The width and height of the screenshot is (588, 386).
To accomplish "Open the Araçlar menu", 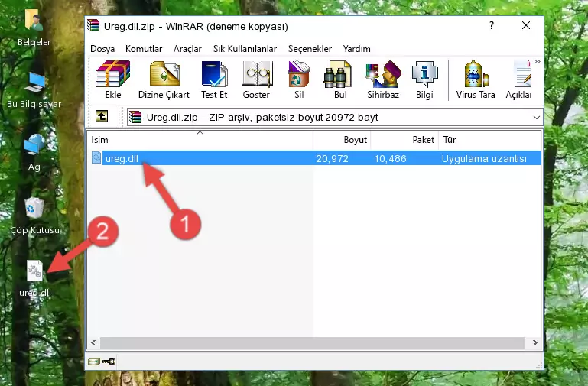I will point(187,49).
